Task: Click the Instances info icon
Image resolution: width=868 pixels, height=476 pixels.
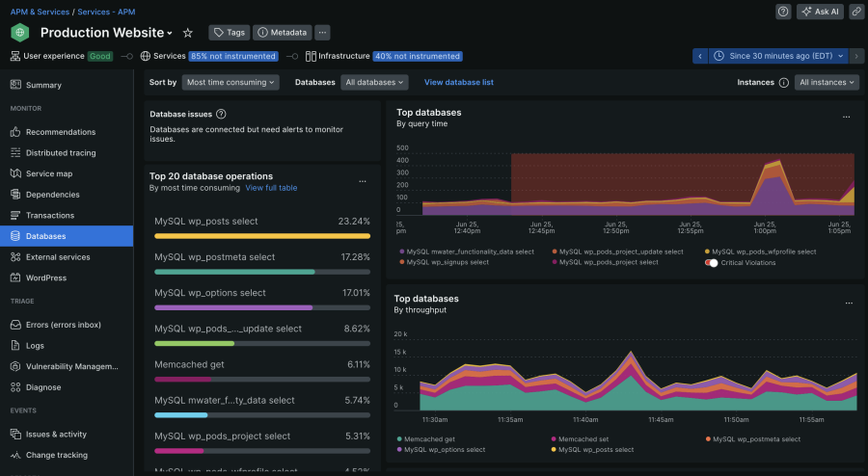Action: (x=783, y=83)
